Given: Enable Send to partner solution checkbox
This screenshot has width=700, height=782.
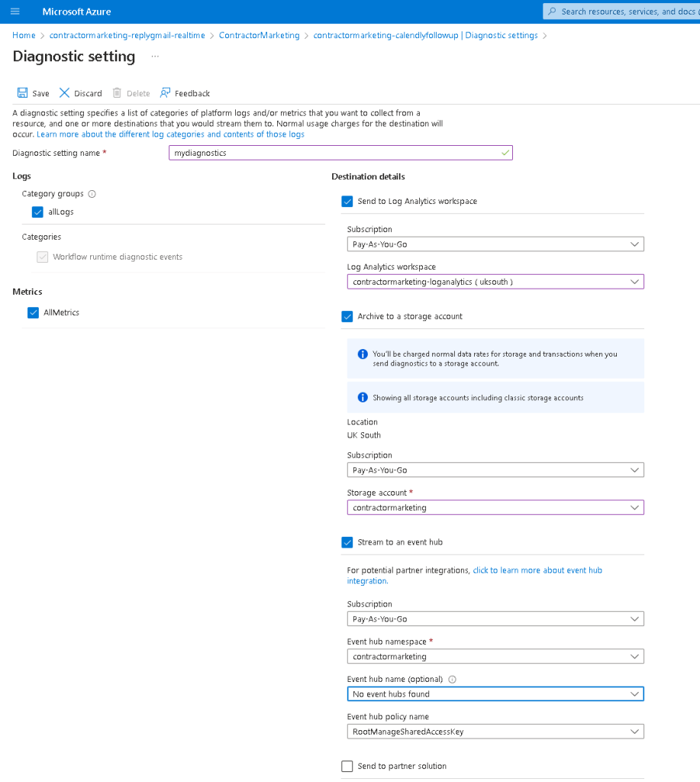Looking at the screenshot, I should [x=347, y=766].
